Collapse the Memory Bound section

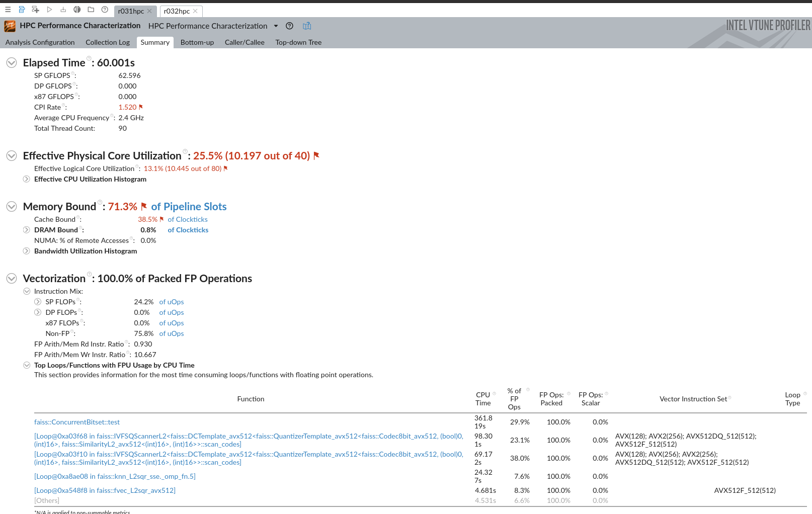pyautogui.click(x=12, y=207)
